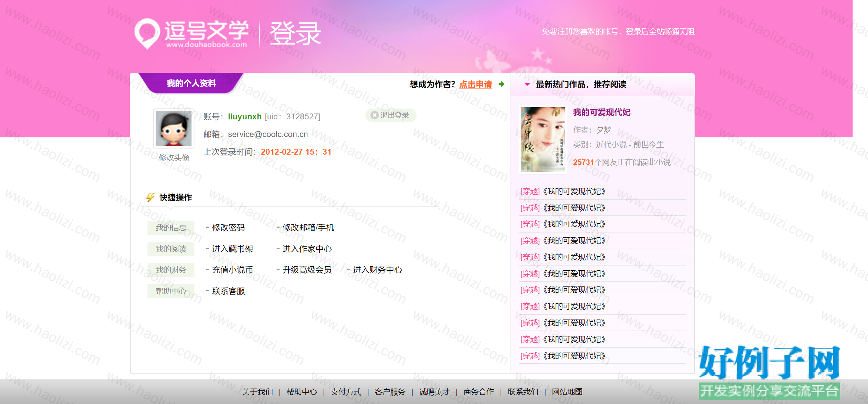Image resolution: width=868 pixels, height=404 pixels.
Task: Go to 进入藏书架
Action: click(x=233, y=249)
